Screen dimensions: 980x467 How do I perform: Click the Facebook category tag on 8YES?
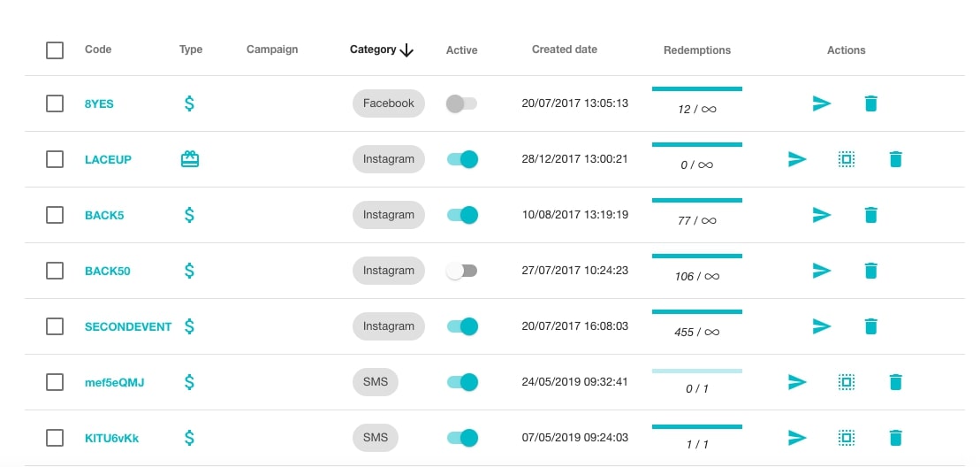[389, 103]
